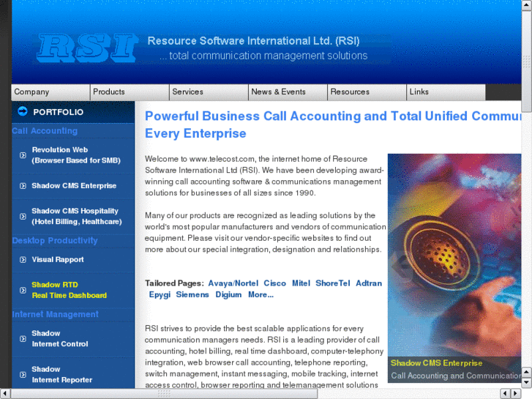Click the Shadow CMS Enterprise image caption

click(x=436, y=363)
